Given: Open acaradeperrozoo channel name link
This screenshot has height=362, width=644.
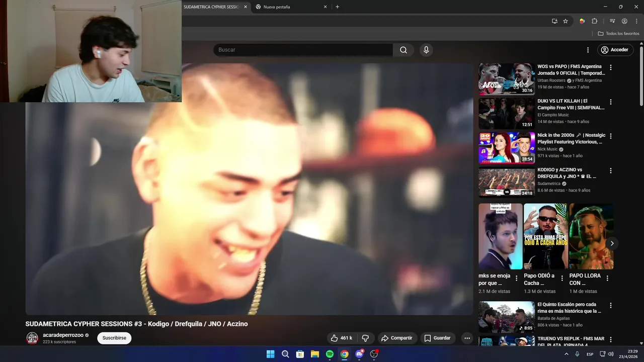Looking at the screenshot, I should click(63, 335).
